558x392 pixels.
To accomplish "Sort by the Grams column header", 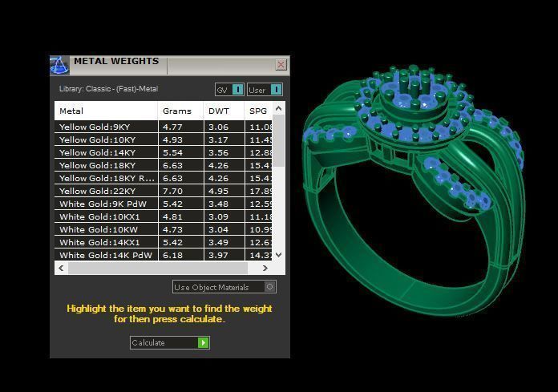I will point(180,111).
